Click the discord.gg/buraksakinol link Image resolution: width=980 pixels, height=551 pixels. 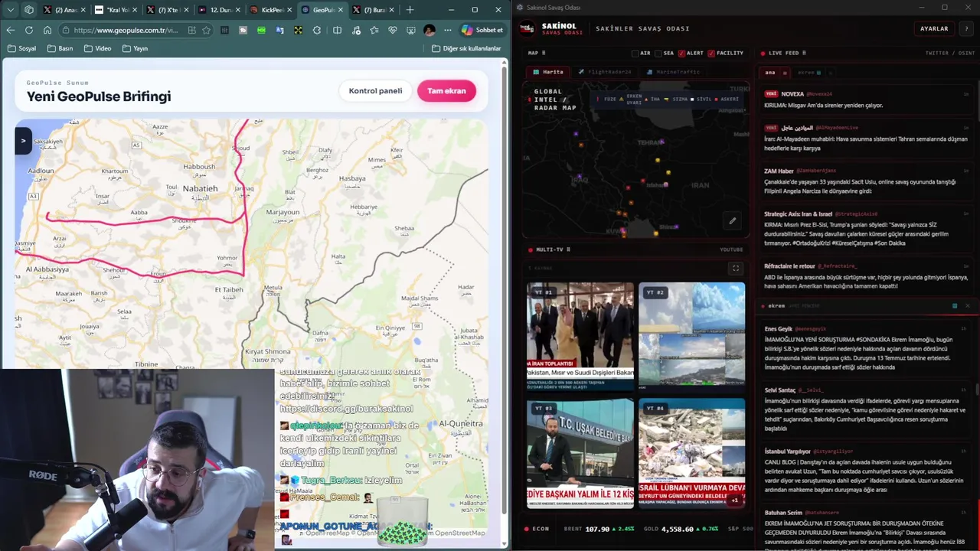[x=346, y=409]
